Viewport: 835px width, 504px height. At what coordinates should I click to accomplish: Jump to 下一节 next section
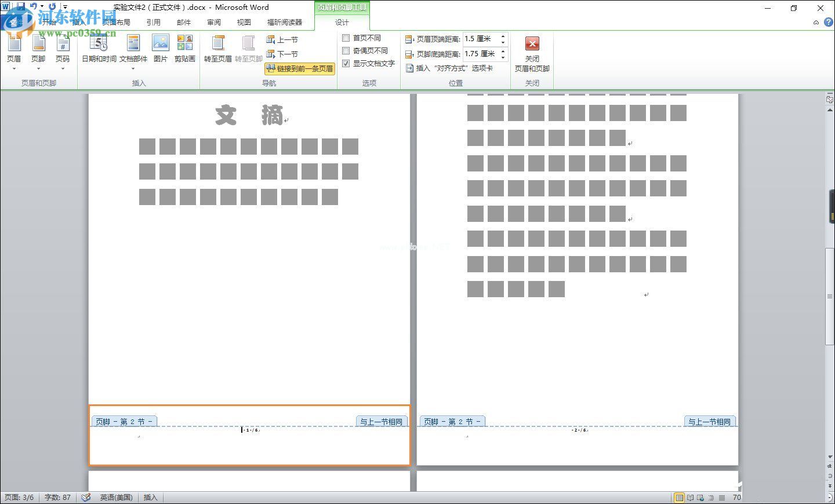[282, 54]
